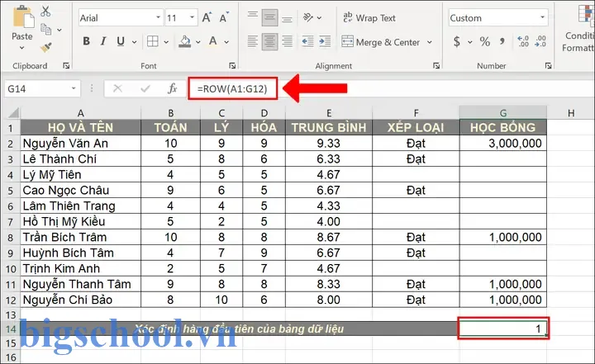595x364 pixels.
Task: Bottom align cell contents
Action: [288, 17]
